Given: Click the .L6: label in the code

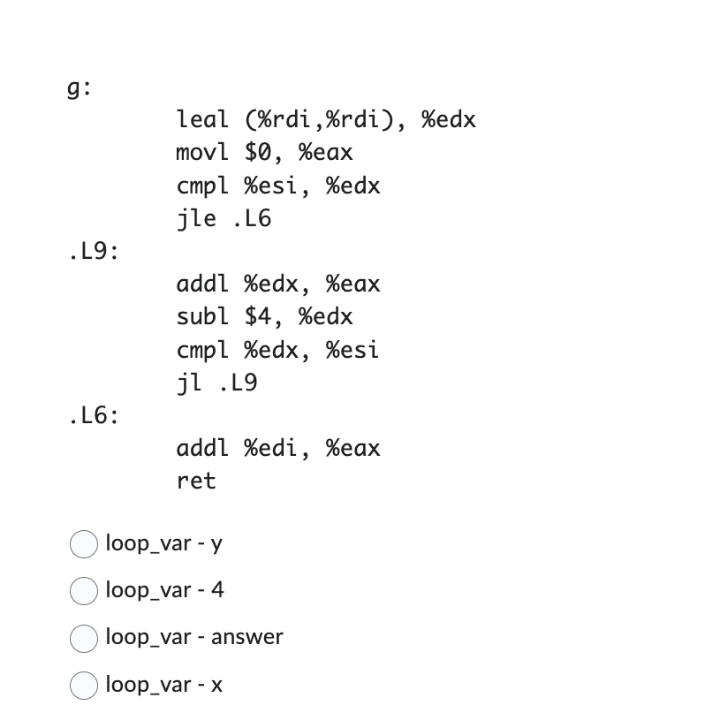Looking at the screenshot, I should tap(94, 415).
